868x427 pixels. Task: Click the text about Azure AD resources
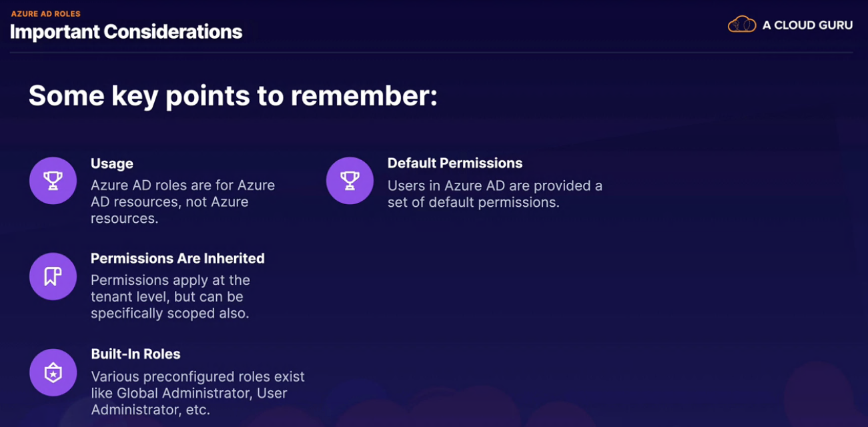click(183, 201)
